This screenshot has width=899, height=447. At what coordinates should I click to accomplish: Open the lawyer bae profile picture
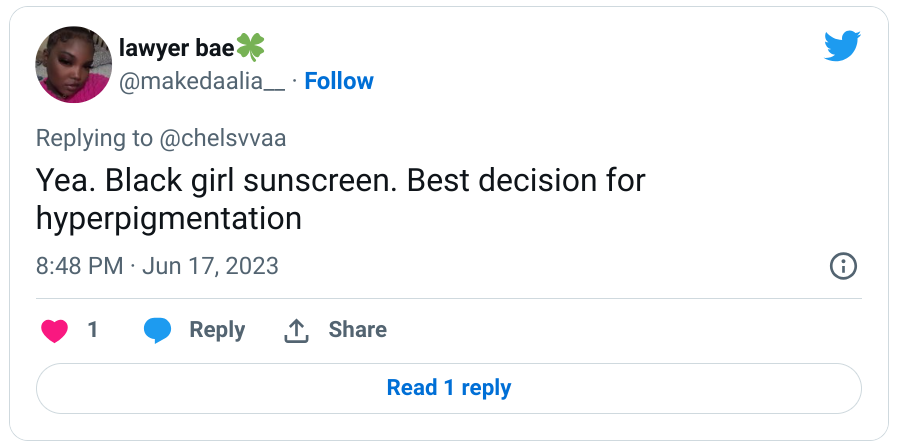point(73,65)
